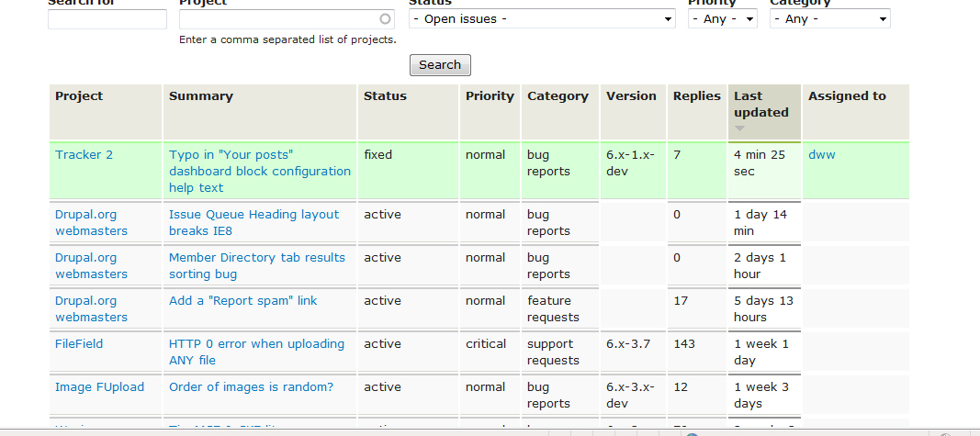This screenshot has width=980, height=436.
Task: Sort table by Category column header
Action: pyautogui.click(x=558, y=96)
